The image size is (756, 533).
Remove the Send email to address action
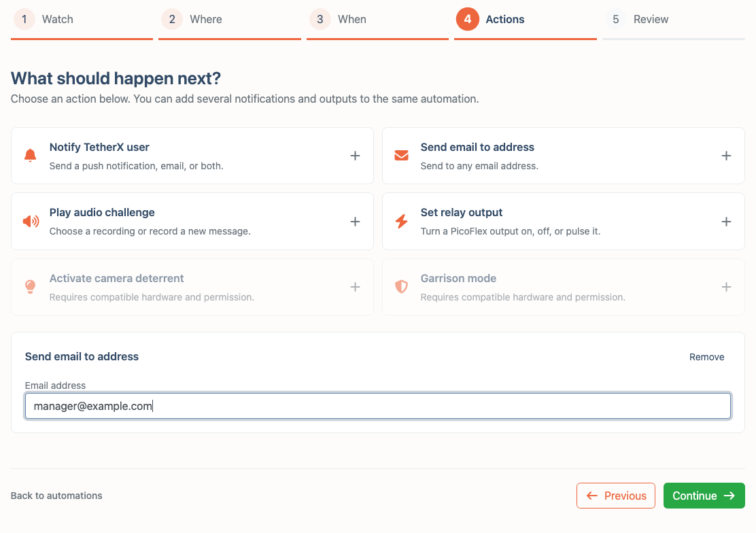(x=706, y=357)
